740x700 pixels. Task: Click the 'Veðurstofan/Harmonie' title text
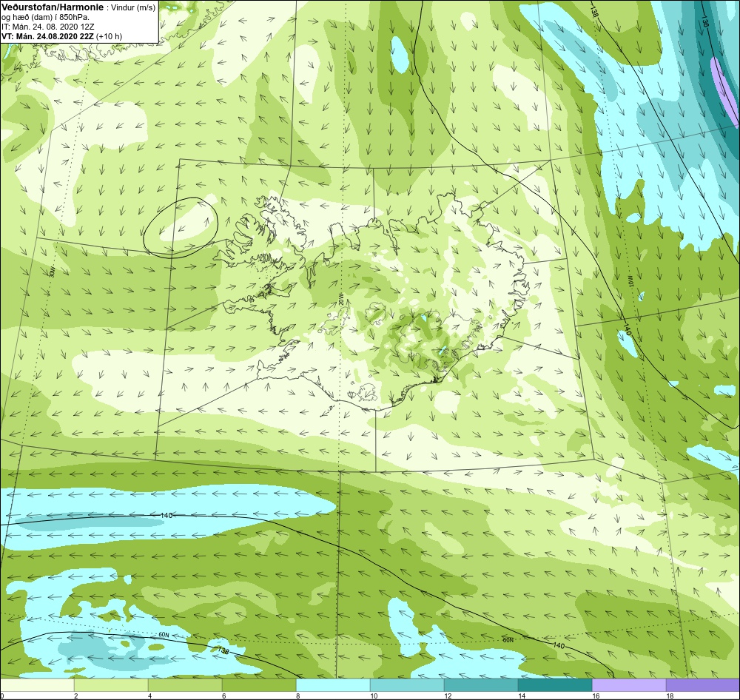point(52,7)
